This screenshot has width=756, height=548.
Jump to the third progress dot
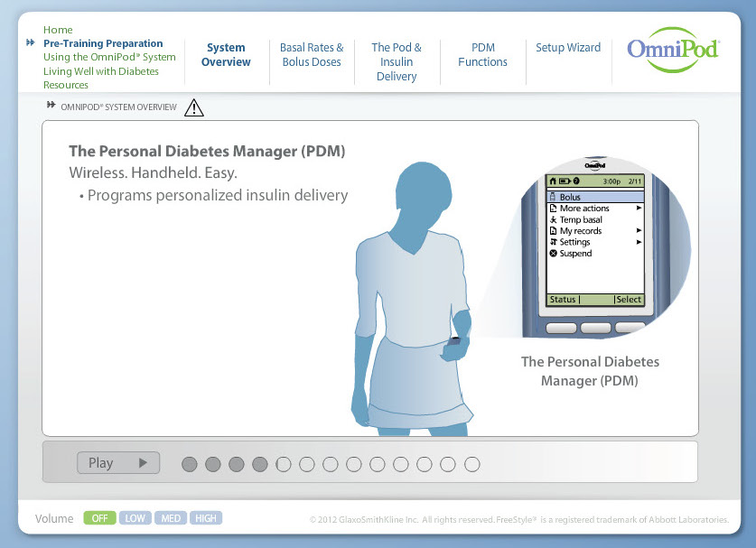pyautogui.click(x=237, y=465)
